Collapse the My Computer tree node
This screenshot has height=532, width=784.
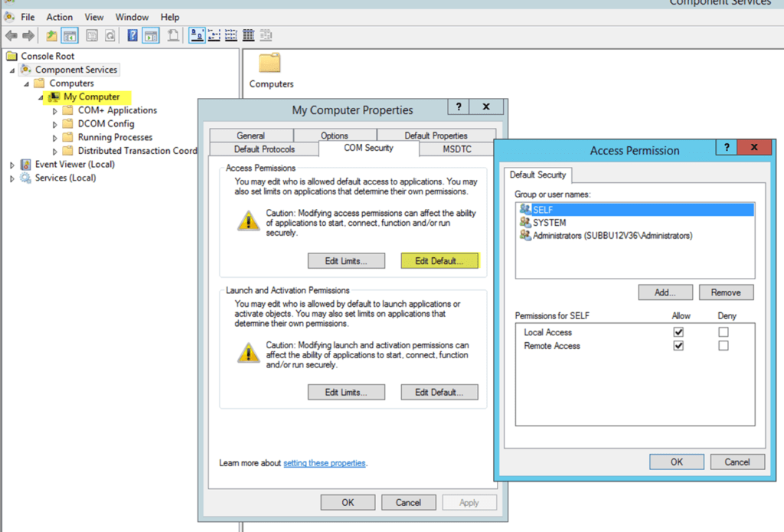[x=41, y=98]
